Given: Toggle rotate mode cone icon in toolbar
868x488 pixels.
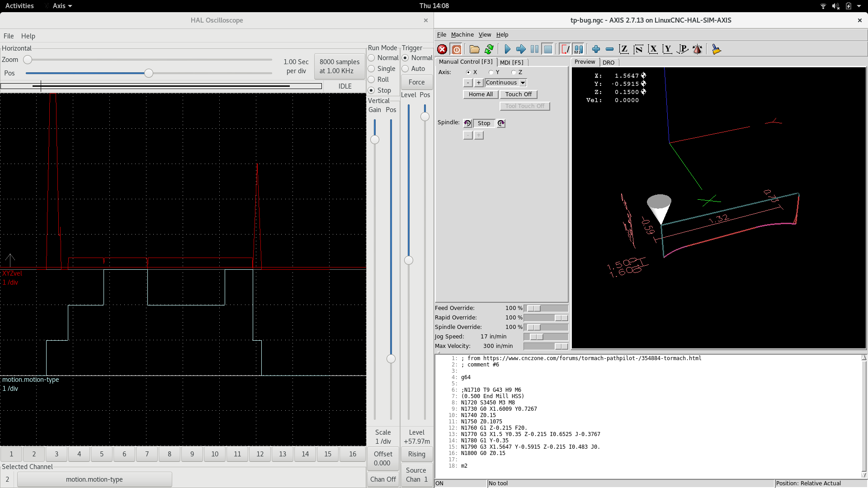Looking at the screenshot, I should (x=698, y=49).
